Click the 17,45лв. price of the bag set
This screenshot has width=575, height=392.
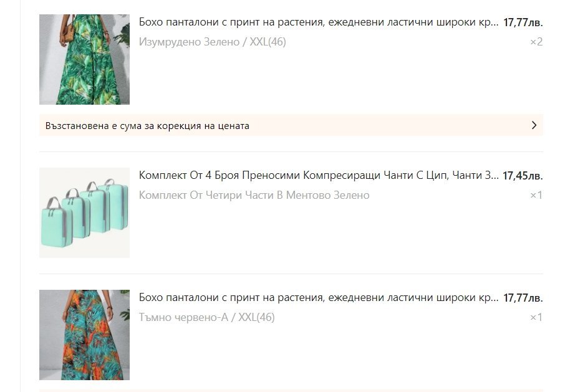pos(523,176)
